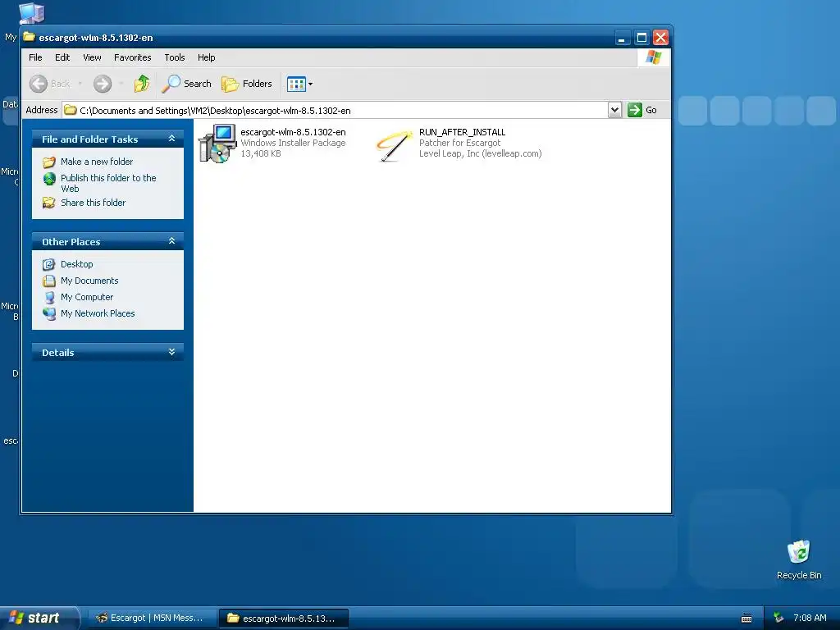Select the RUN_AFTER_INSTALL patcher wand icon
This screenshot has height=630, width=840.
point(395,145)
